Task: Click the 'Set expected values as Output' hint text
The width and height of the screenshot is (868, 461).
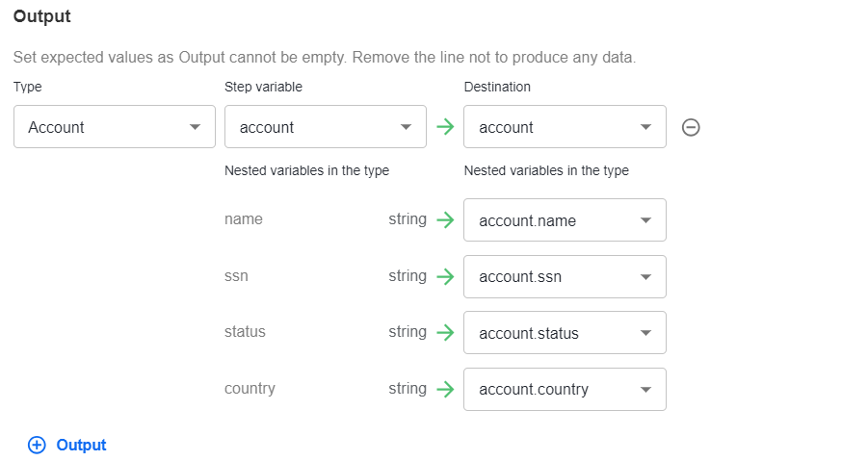Action: pos(325,58)
